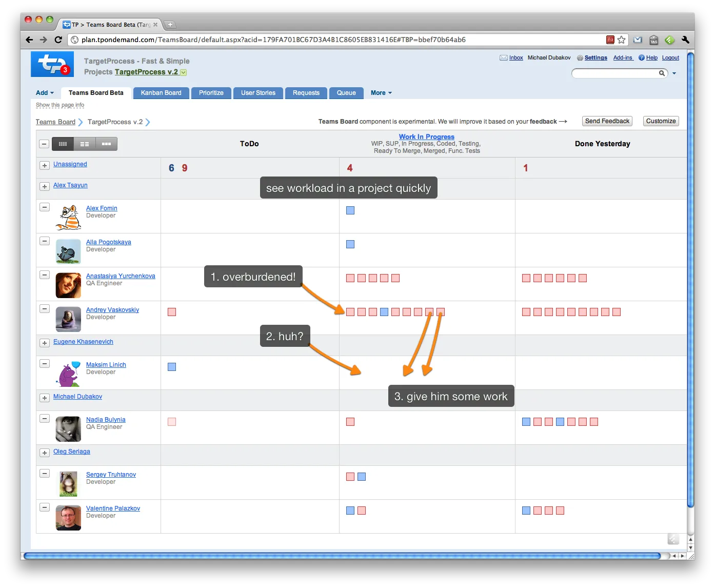Image resolution: width=715 pixels, height=588 pixels.
Task: Reload the page using the refresh icon
Action: coord(58,40)
